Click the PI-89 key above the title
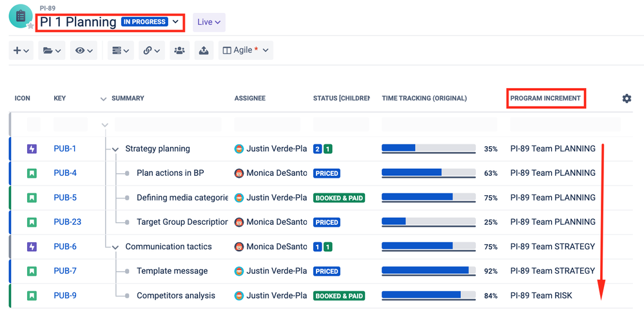 (47, 8)
